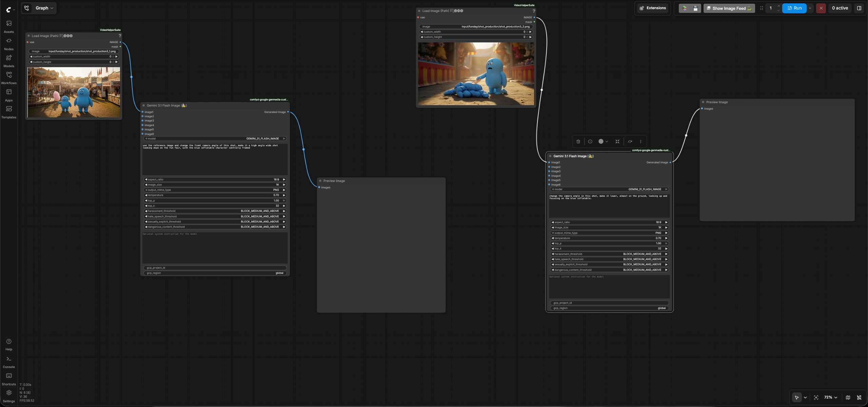Open the node color picker dropdown

(x=603, y=141)
